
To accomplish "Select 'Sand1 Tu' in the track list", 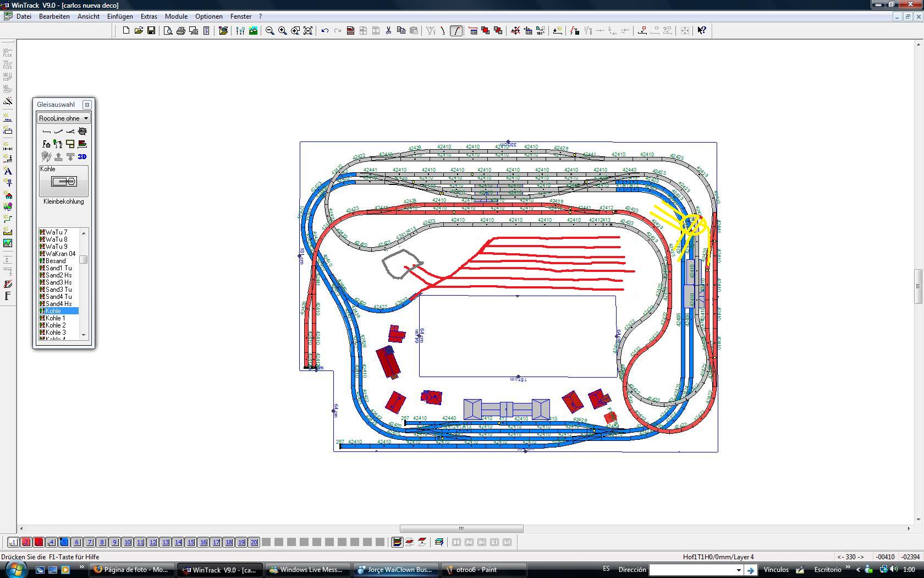I will [x=58, y=268].
